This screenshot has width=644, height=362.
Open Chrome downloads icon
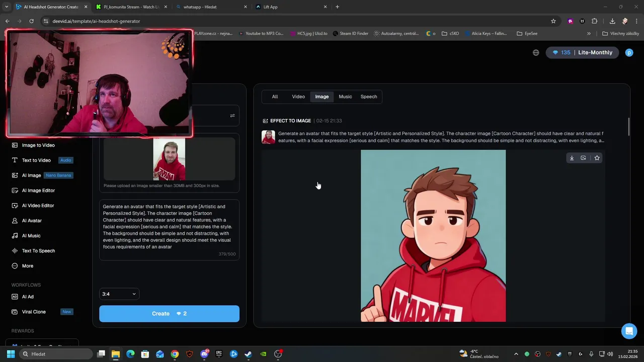click(612, 21)
